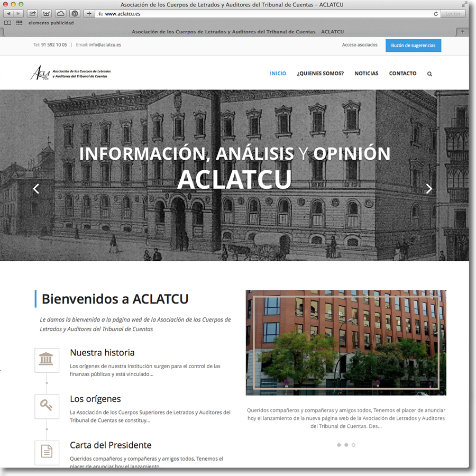Open the Share button in Safari toolbar
The image size is (476, 476).
point(32,14)
